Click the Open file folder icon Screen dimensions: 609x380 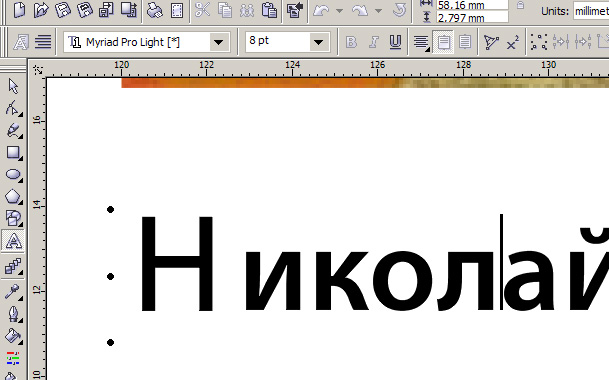[x=41, y=9]
